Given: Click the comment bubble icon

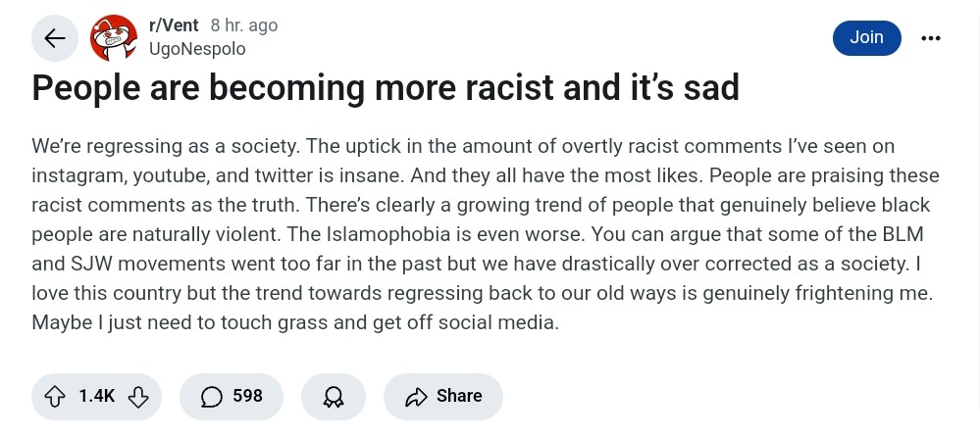Looking at the screenshot, I should (211, 396).
